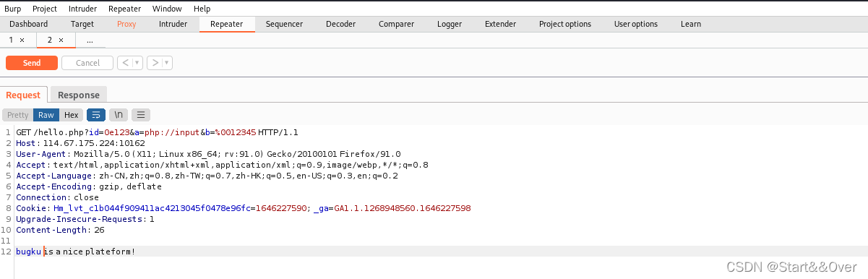This screenshot has height=279, width=868.
Task: Add a new Repeater tab via ellipsis
Action: click(90, 40)
